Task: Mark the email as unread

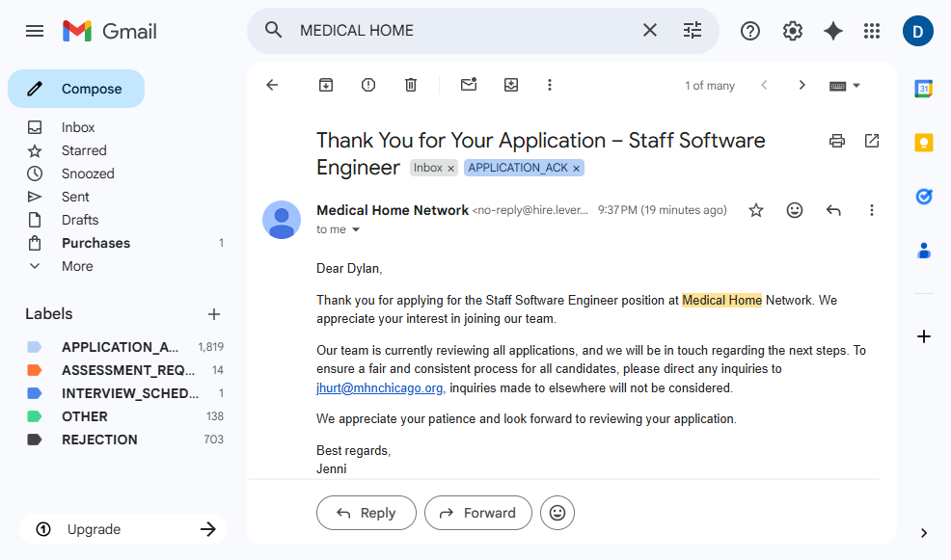Action: 469,85
